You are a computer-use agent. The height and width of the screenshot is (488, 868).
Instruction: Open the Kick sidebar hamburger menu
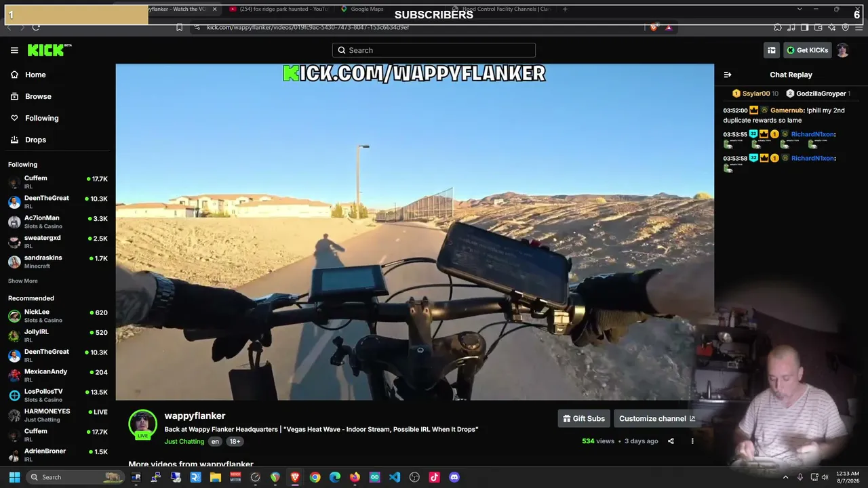[14, 50]
